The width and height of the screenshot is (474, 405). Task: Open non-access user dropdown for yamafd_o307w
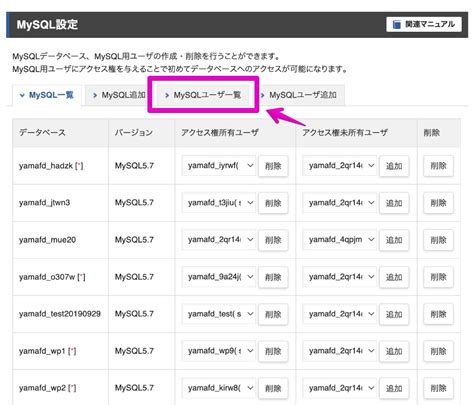(x=340, y=277)
